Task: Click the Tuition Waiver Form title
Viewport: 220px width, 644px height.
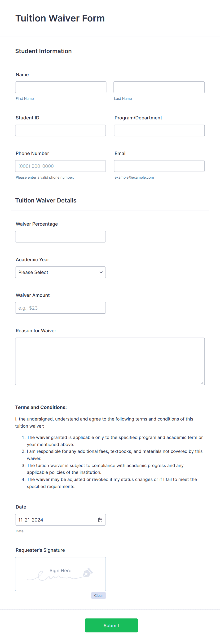Action: pyautogui.click(x=60, y=18)
